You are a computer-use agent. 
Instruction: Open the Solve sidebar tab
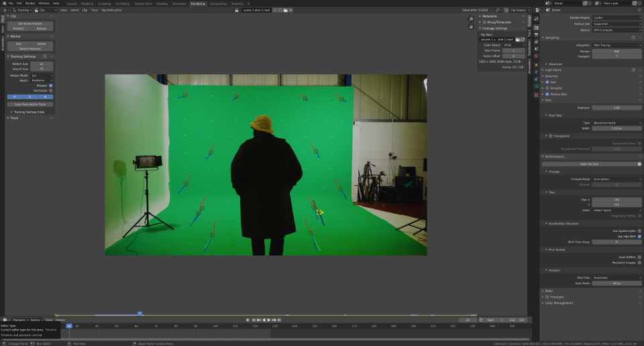point(3,29)
